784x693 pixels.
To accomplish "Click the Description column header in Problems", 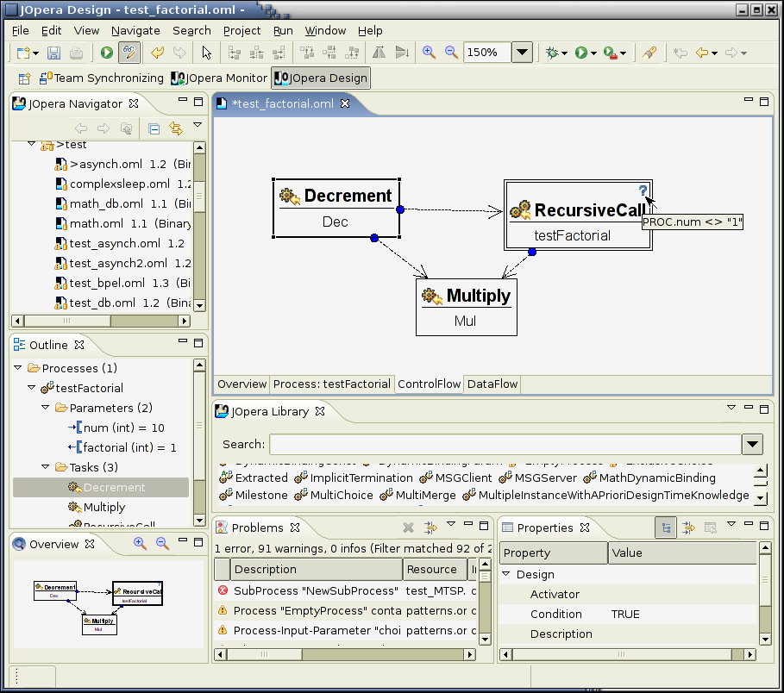I will pyautogui.click(x=316, y=569).
